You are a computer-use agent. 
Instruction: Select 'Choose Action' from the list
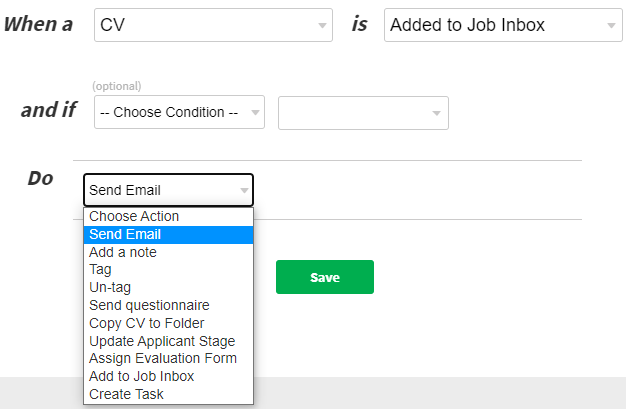[134, 216]
